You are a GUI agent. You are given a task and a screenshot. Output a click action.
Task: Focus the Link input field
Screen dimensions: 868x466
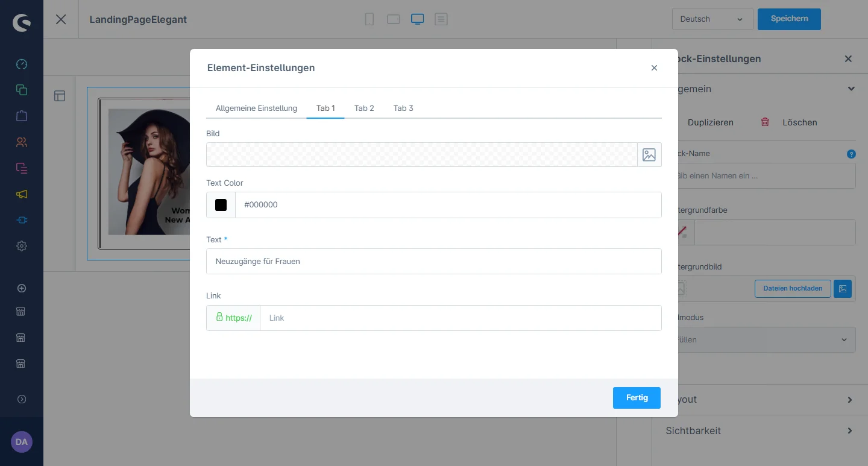(460, 318)
